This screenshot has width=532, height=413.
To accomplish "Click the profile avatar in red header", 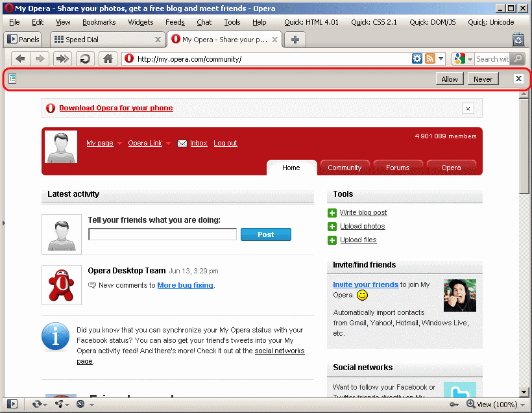I will (x=61, y=147).
